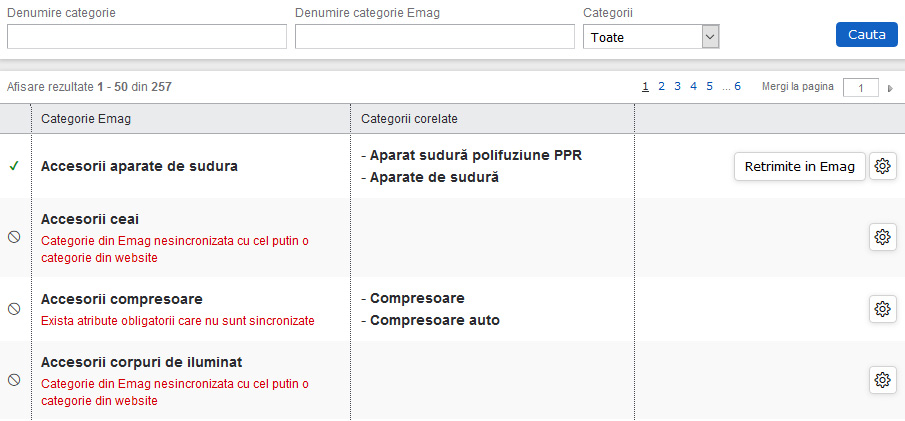Image resolution: width=905 pixels, height=421 pixels.
Task: Click unsynced status icon for Accesorii corpuri de iluminat
Action: click(x=14, y=380)
